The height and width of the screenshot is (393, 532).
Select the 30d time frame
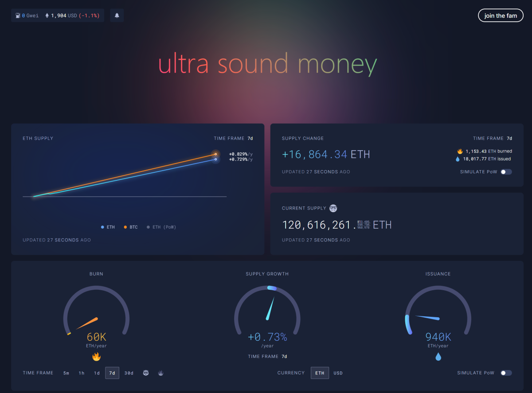[x=129, y=373]
